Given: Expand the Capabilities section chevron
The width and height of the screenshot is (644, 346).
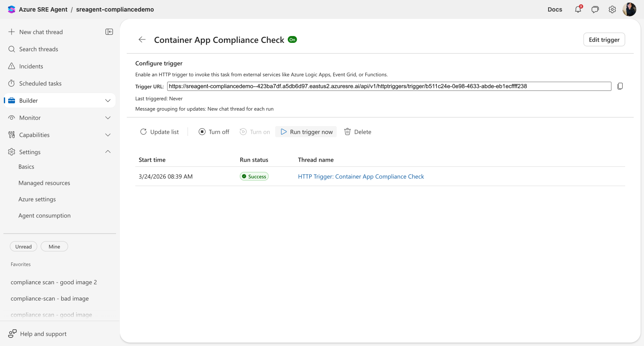Looking at the screenshot, I should (x=108, y=135).
